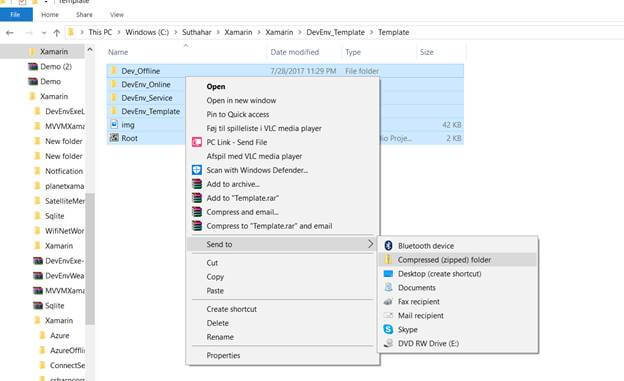Click the Suthahar breadcrumb
Image resolution: width=624 pixels, height=381 pixels.
point(197,32)
